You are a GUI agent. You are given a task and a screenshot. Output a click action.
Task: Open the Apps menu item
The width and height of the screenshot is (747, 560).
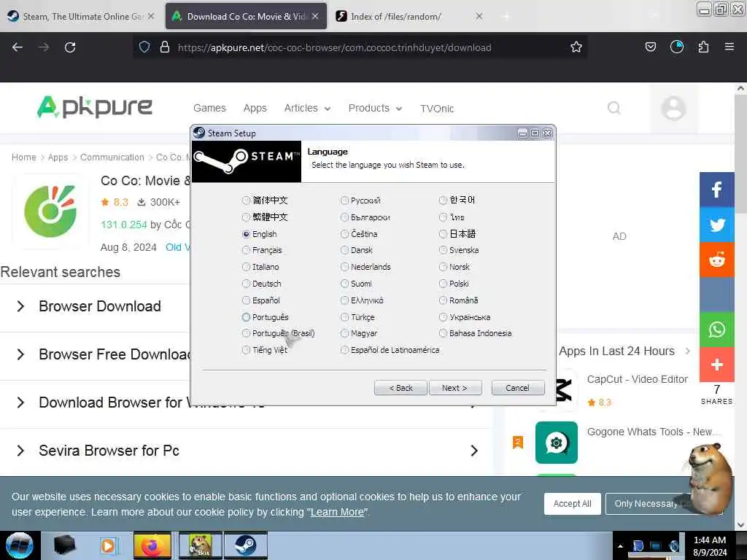point(255,108)
